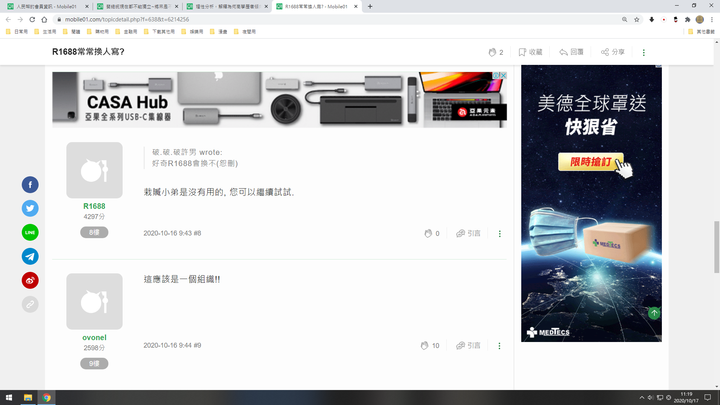Open File Explorer from the taskbar
Screen dimensions: 720x405
28,398
